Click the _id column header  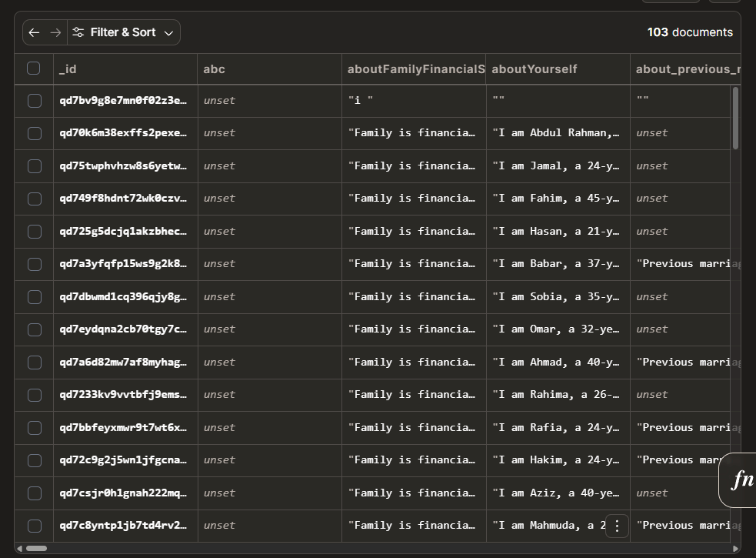pyautogui.click(x=123, y=69)
